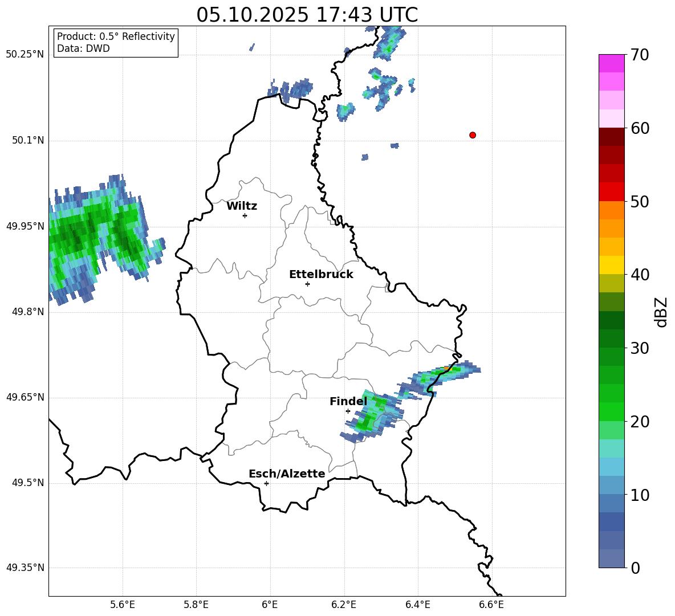Click the colorbar tick label 60
The image size is (675, 616).
[640, 128]
